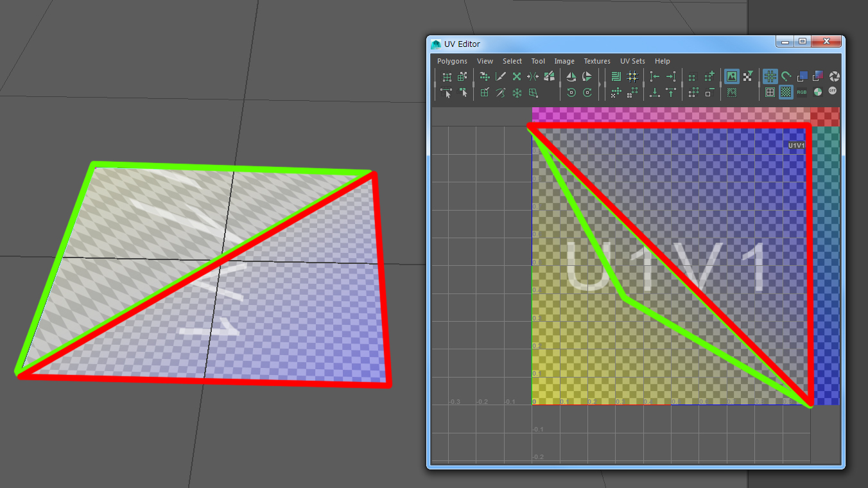Open the Image menu
The height and width of the screenshot is (488, 868).
tap(564, 61)
